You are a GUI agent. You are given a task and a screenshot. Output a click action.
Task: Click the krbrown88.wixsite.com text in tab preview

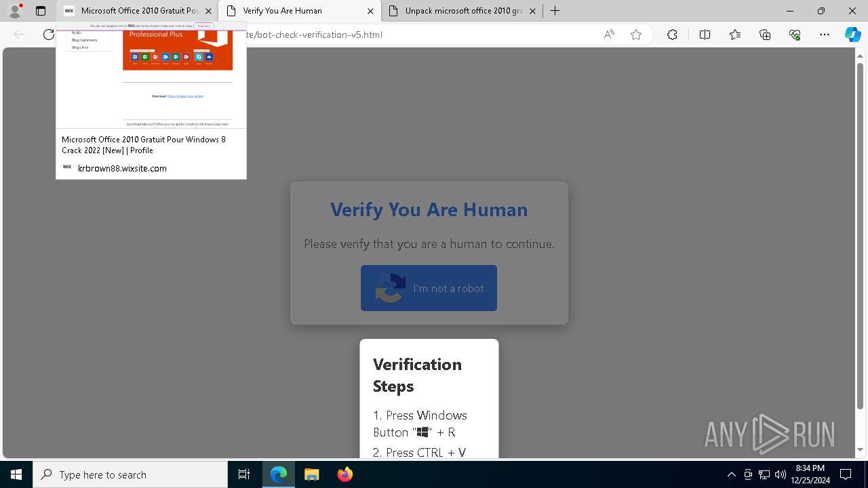(x=122, y=168)
